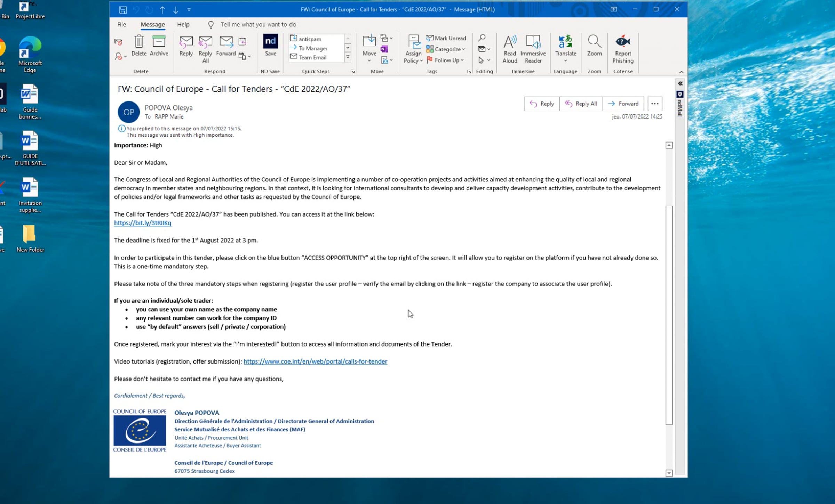The height and width of the screenshot is (504, 835).
Task: Click the OP sender avatar
Action: 129,112
